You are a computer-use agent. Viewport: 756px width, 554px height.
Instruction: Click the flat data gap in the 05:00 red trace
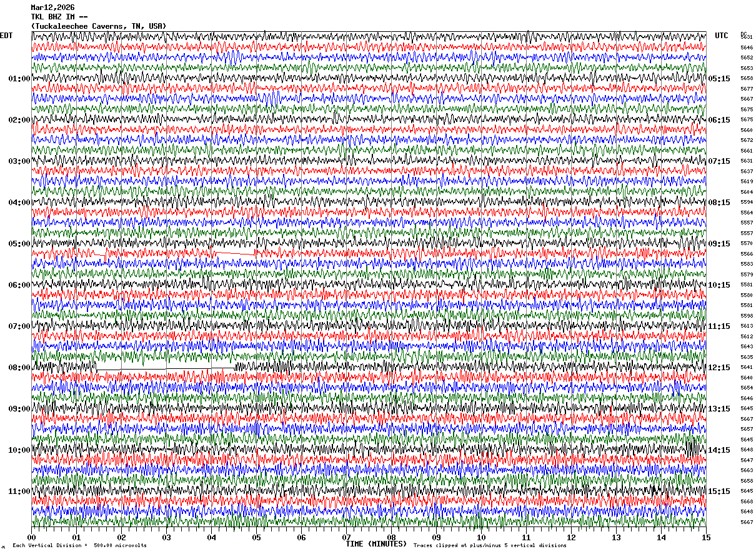[234, 253]
